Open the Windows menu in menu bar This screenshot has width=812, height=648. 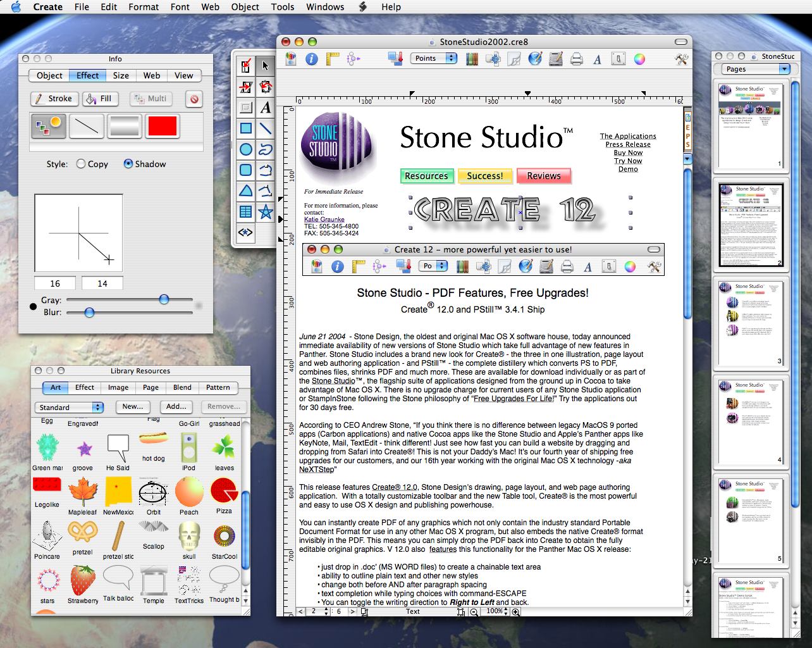[x=325, y=7]
